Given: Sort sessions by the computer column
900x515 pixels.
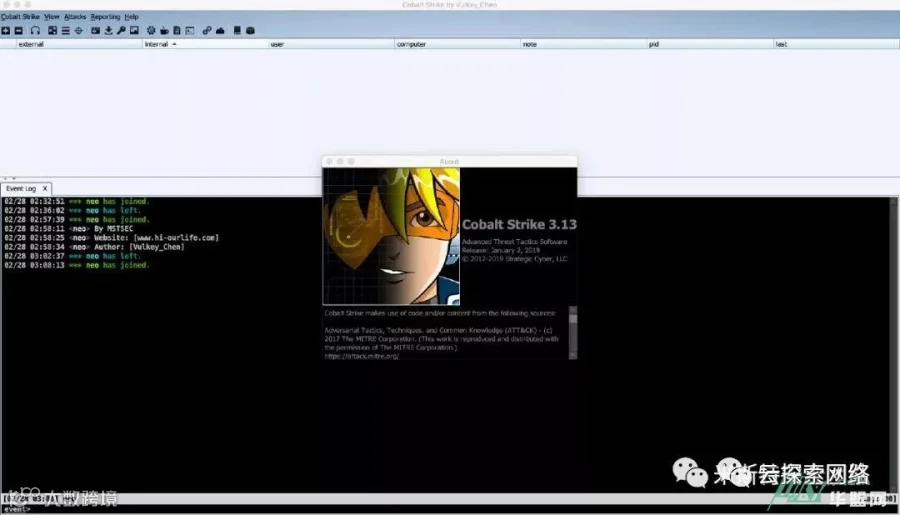Looking at the screenshot, I should (457, 44).
